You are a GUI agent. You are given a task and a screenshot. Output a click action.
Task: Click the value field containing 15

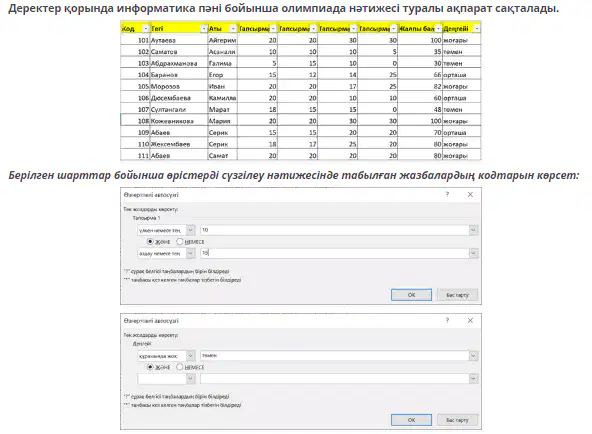(x=335, y=253)
